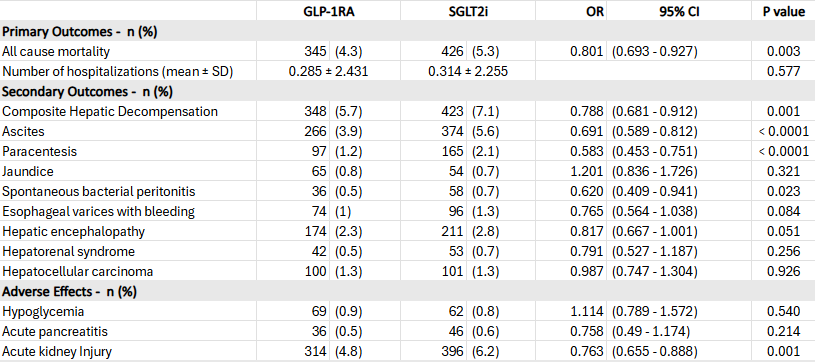Click the Primary Outcomes section row

tap(408, 31)
